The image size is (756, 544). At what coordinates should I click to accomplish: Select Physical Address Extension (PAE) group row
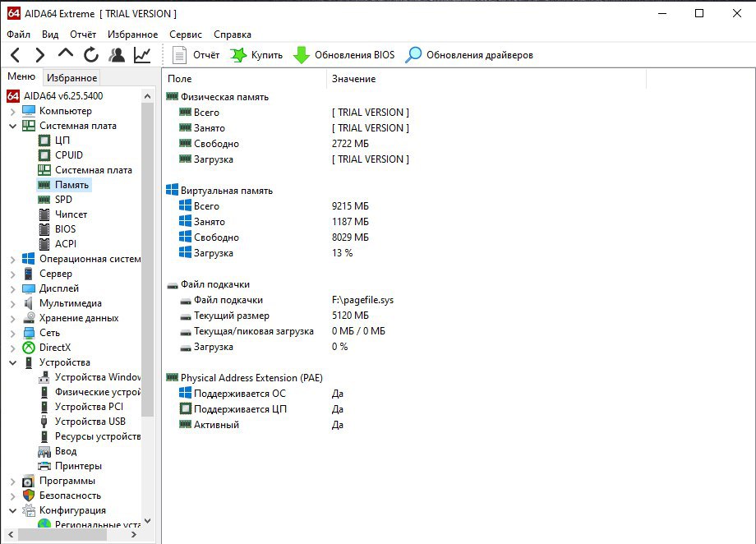click(244, 378)
